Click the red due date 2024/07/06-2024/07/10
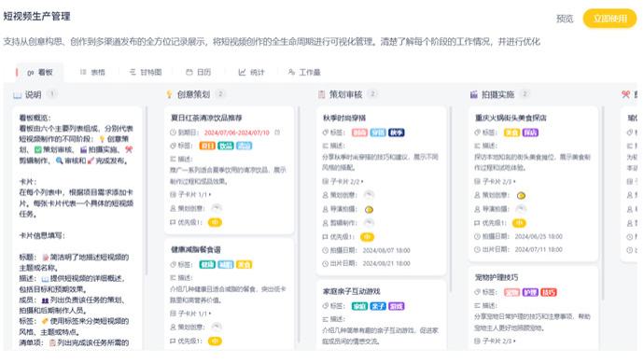Image resolution: width=644 pixels, height=363 pixels. [x=236, y=133]
